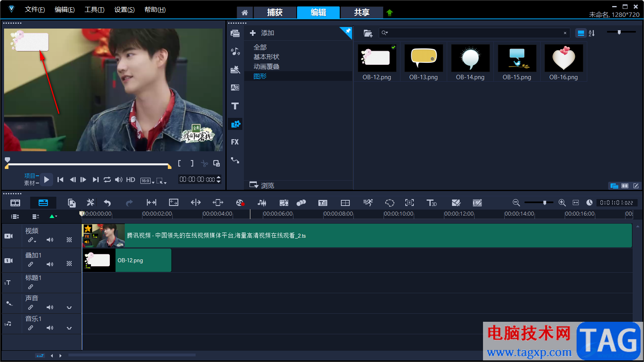Viewport: 644px width, 362px height.
Task: Toggle repeat playback in preview
Action: pyautogui.click(x=107, y=180)
